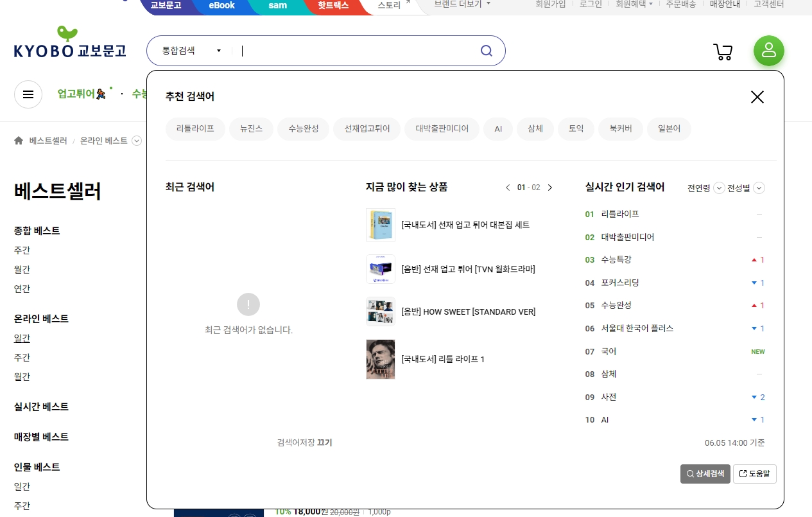Turn off search term saving via 끄기
The width and height of the screenshot is (812, 517).
324,443
